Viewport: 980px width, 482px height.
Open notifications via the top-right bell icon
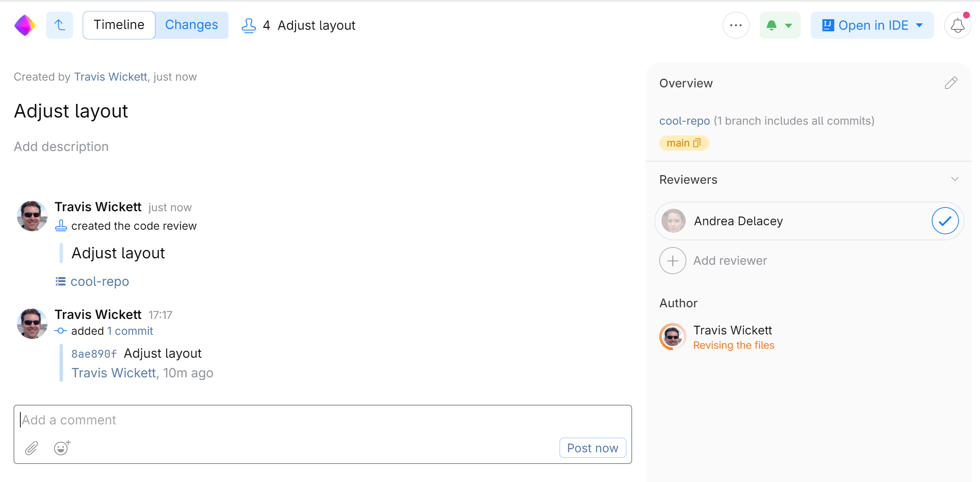[957, 25]
